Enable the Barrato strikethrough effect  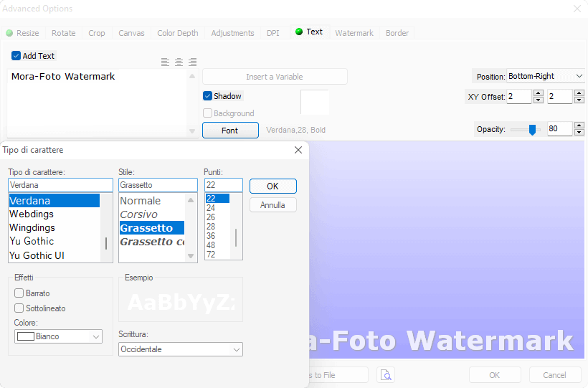coord(19,293)
